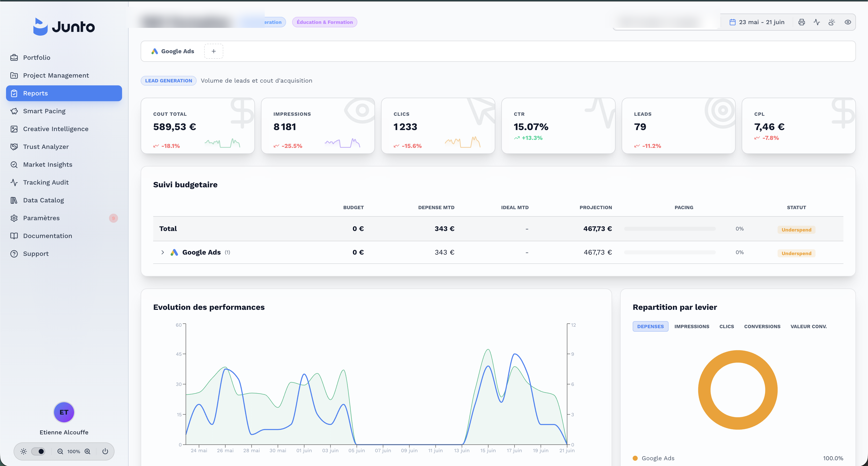Image resolution: width=868 pixels, height=466 pixels.
Task: Click the Market Insights magnifier icon
Action: [x=14, y=165]
